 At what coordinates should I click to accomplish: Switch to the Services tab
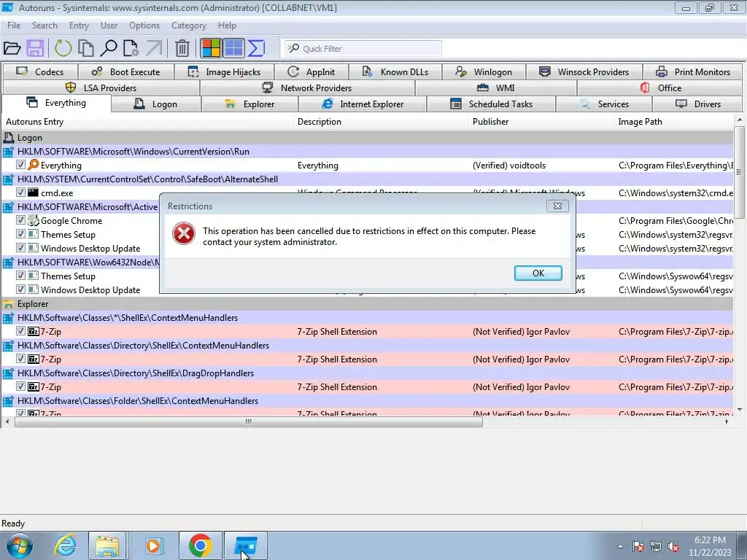tap(604, 104)
